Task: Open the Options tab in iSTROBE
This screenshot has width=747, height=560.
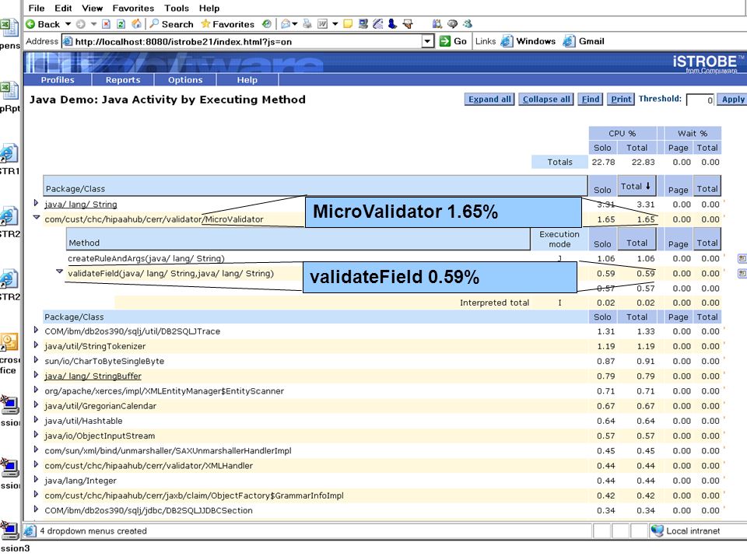Action: click(x=185, y=80)
